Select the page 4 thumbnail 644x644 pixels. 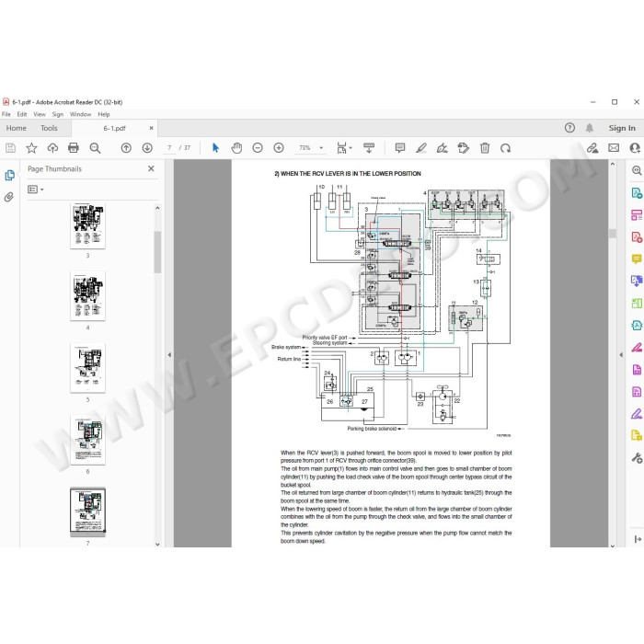88,295
